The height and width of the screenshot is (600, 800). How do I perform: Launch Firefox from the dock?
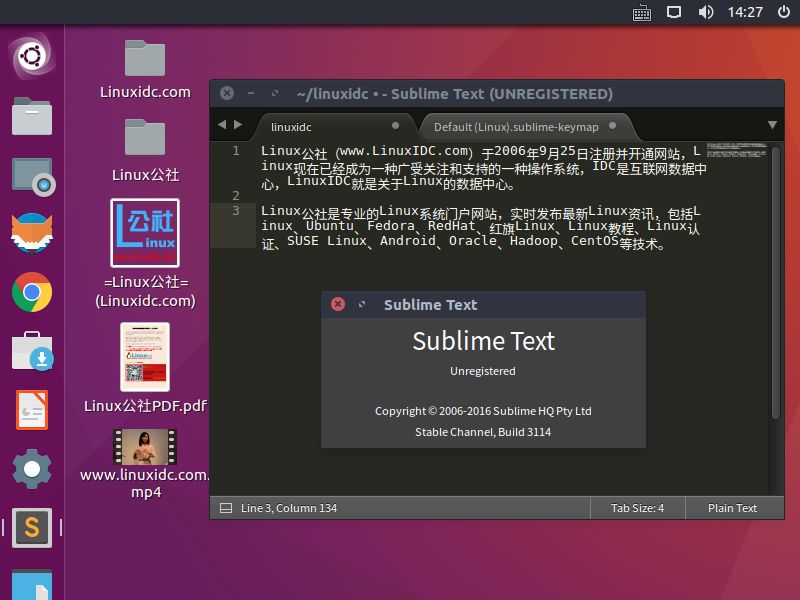32,233
